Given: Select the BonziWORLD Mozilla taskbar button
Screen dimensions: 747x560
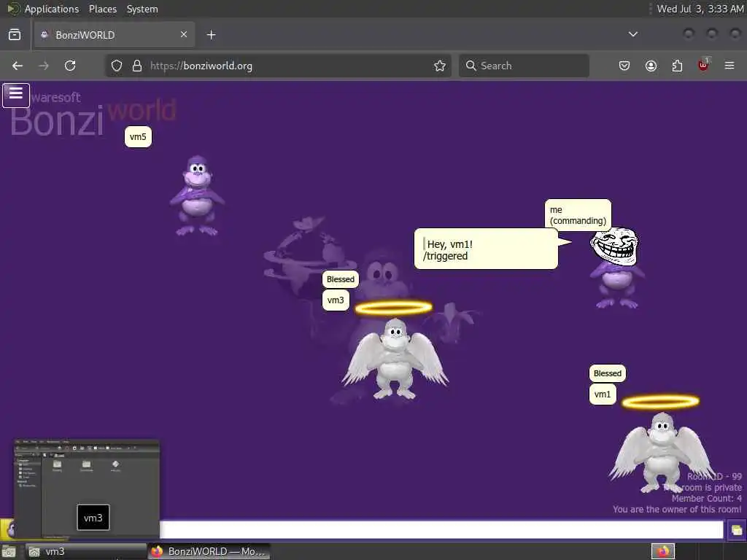Looking at the screenshot, I should [x=209, y=551].
